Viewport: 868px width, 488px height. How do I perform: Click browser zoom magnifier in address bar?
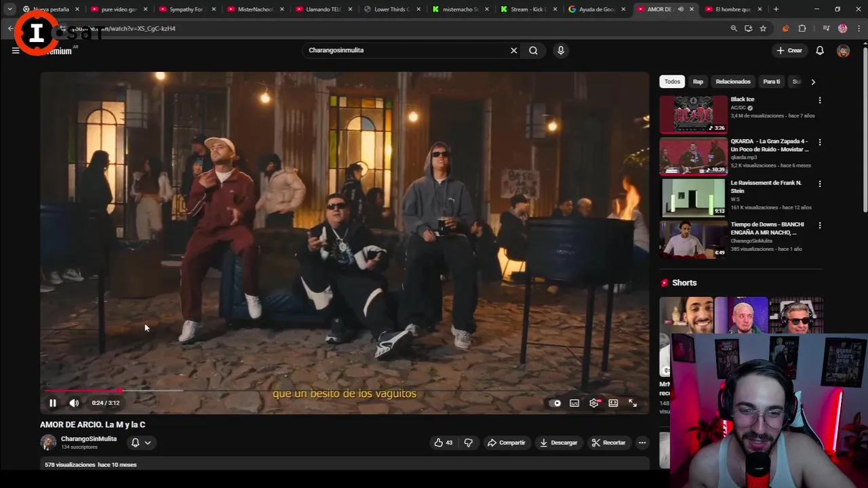click(734, 28)
